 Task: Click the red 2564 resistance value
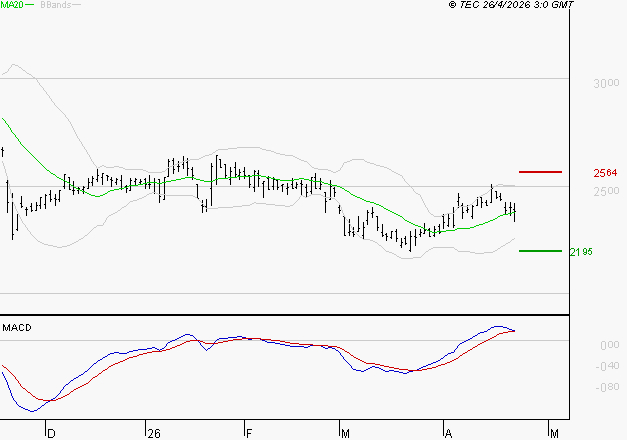(605, 173)
